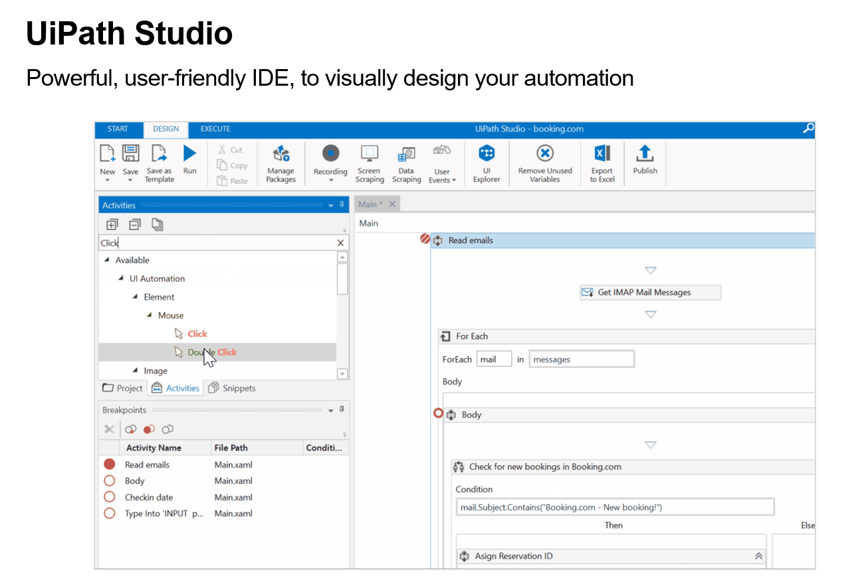The width and height of the screenshot is (868, 588).
Task: Toggle the Checkin date breakpoint
Action: click(110, 497)
